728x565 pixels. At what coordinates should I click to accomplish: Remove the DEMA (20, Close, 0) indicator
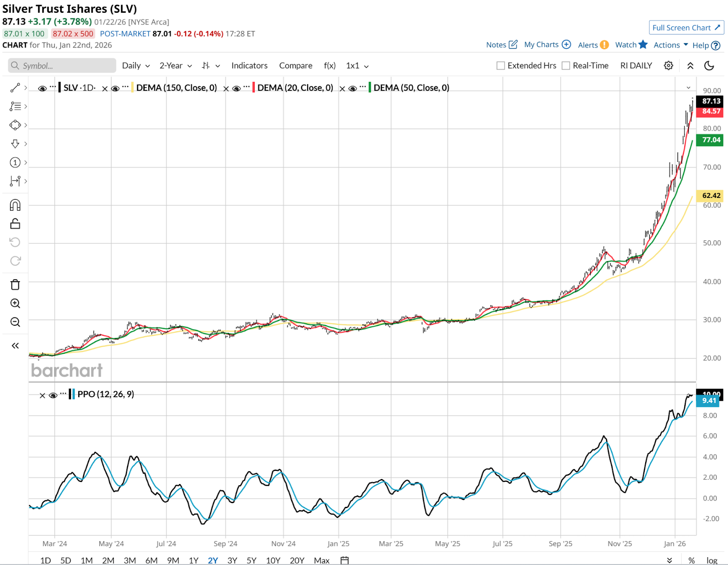click(342, 88)
